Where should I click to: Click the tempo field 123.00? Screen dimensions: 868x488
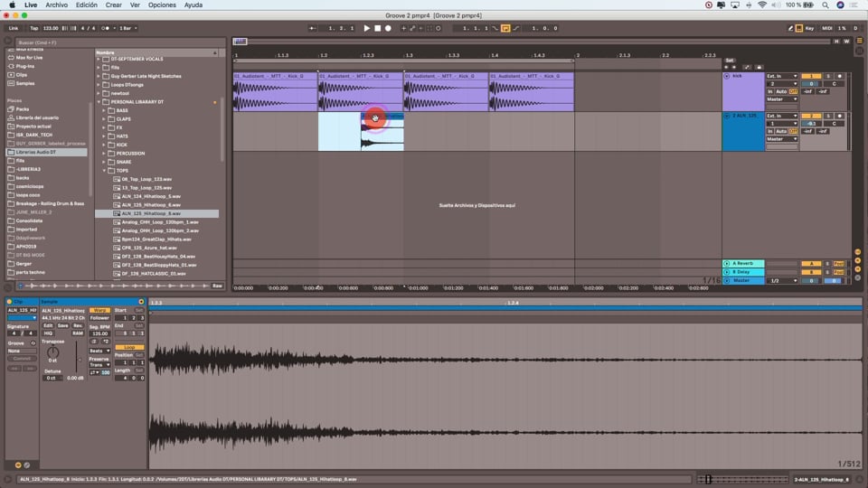51,28
